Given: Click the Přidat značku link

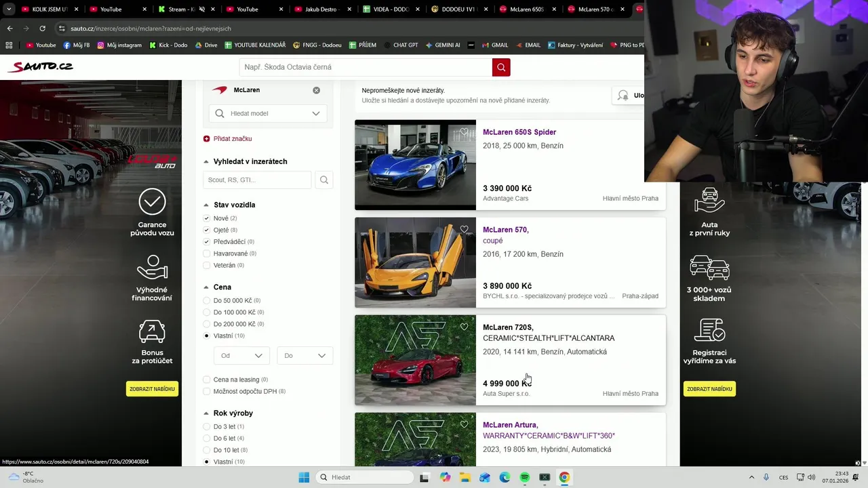Looking at the screenshot, I should point(233,139).
